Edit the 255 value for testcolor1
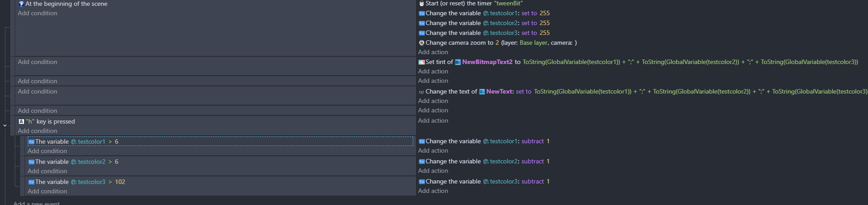The width and height of the screenshot is (868, 205). point(545,13)
